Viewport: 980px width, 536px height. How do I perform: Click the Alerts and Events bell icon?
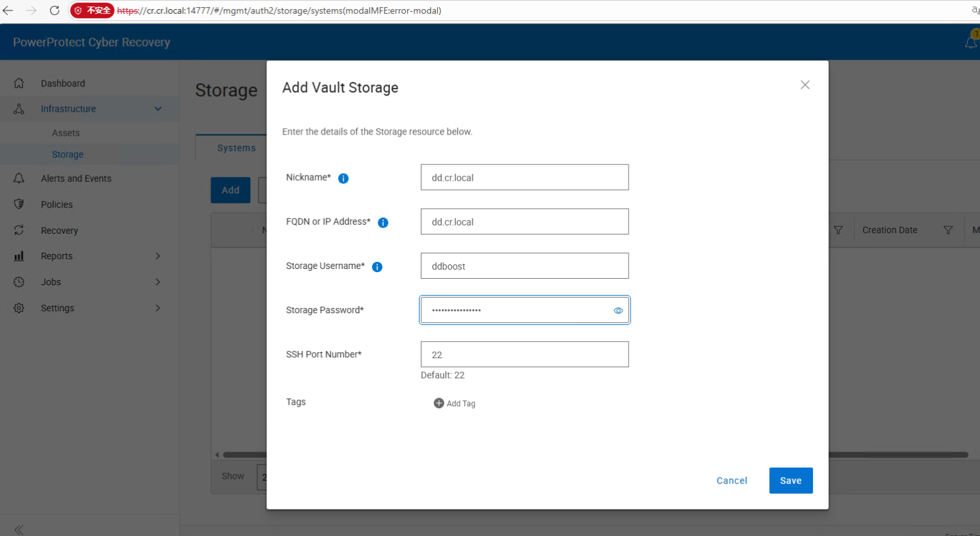click(19, 178)
